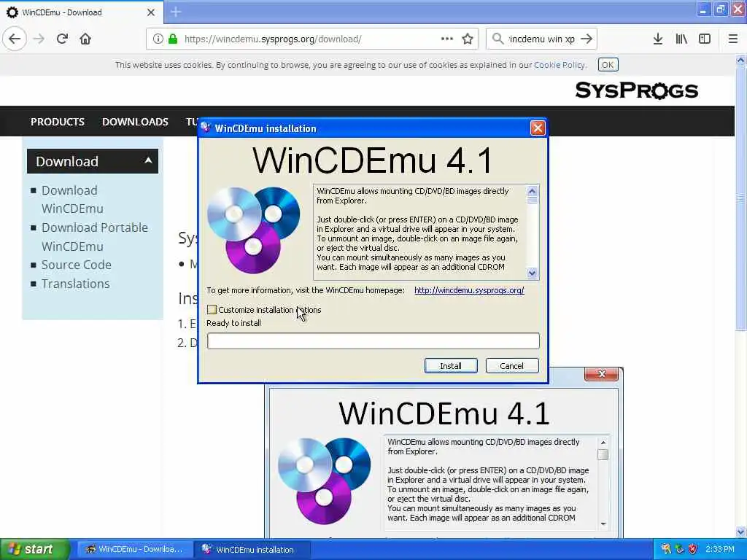
Task: Reload the page with the refresh icon
Action: [62, 39]
